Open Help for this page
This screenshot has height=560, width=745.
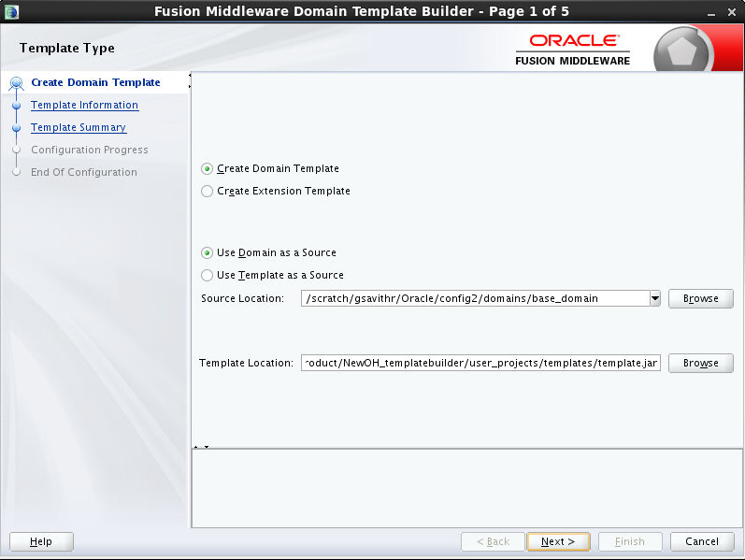click(x=41, y=542)
